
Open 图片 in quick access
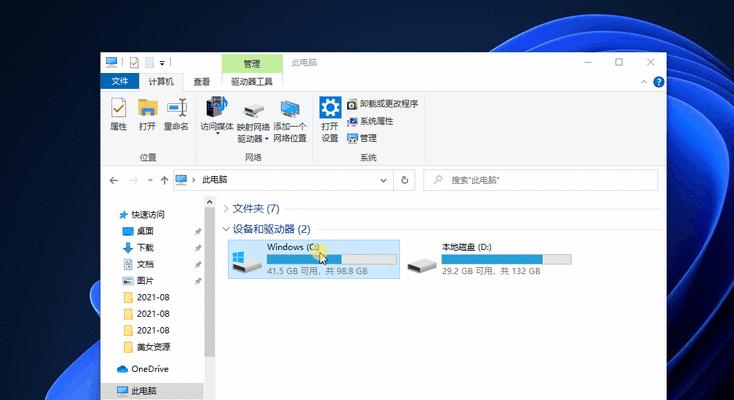pos(138,281)
